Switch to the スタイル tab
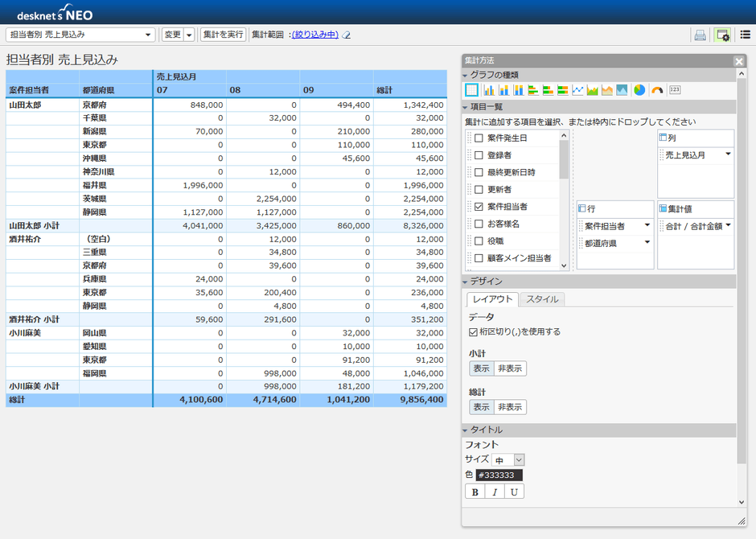 coord(542,299)
